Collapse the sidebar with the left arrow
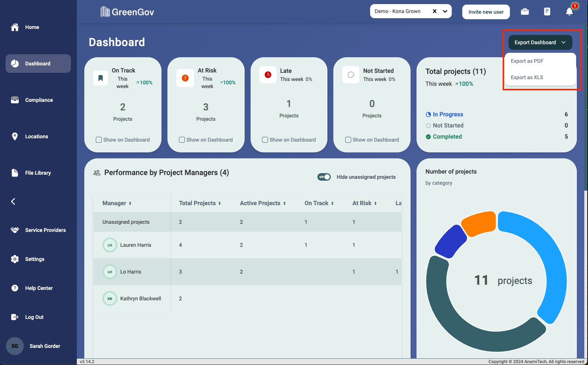The width and height of the screenshot is (588, 365). (x=13, y=201)
